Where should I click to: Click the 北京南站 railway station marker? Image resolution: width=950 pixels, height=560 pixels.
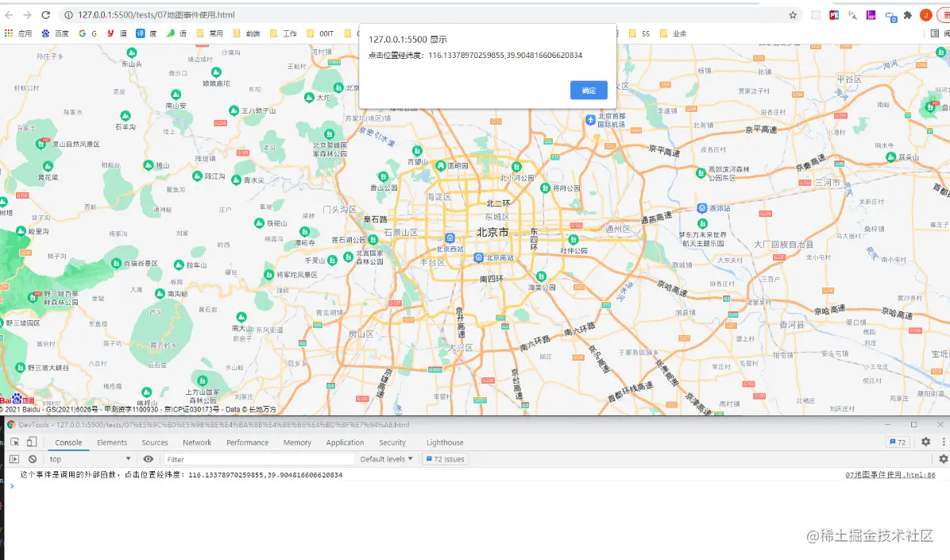(x=479, y=257)
